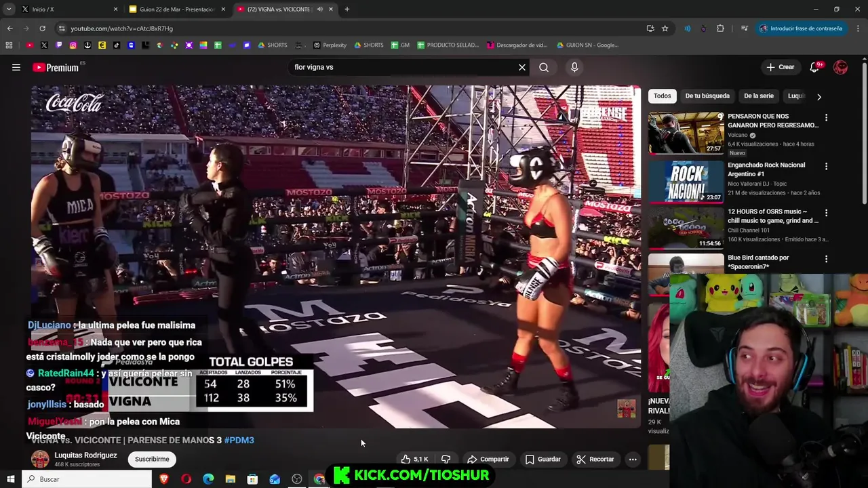
Task: Open Brave browser from taskbar
Action: (x=163, y=479)
